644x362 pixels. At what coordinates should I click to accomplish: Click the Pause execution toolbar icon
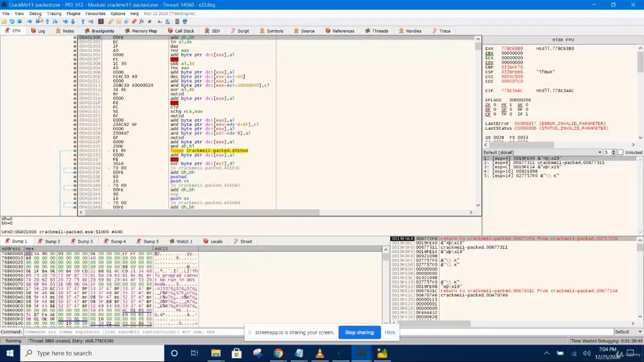coord(36,22)
